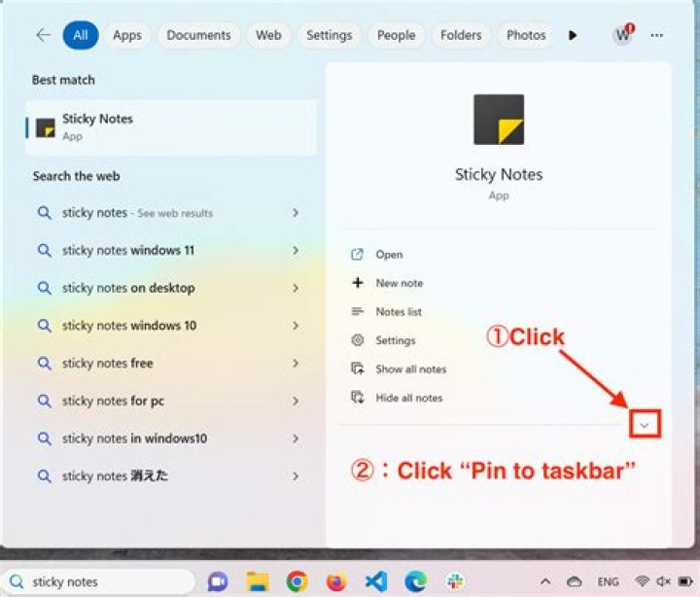The height and width of the screenshot is (597, 700).
Task: Show hidden tray icons with the up caret
Action: pyautogui.click(x=545, y=581)
